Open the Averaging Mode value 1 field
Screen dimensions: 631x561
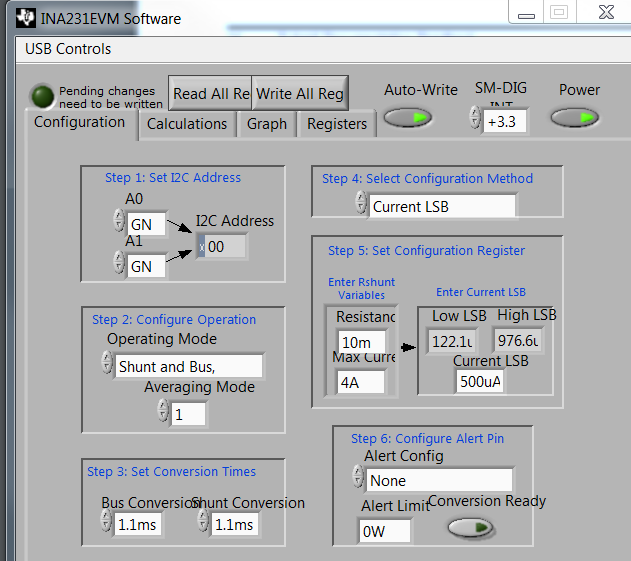[188, 414]
